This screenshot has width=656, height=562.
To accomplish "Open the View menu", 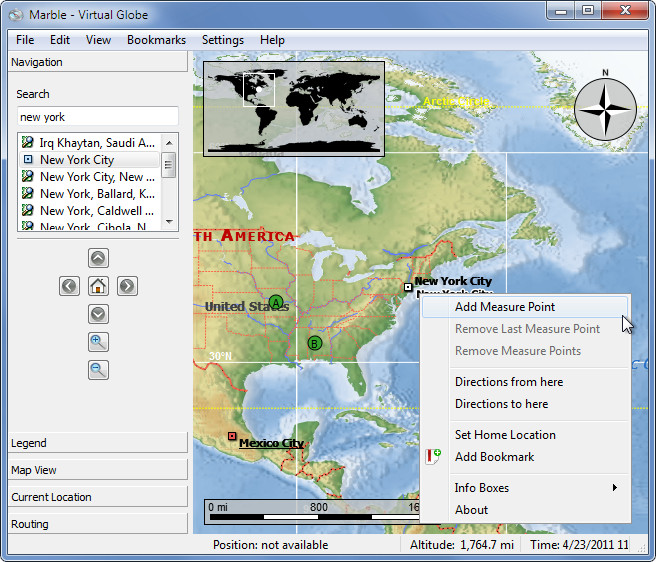I will pyautogui.click(x=98, y=40).
